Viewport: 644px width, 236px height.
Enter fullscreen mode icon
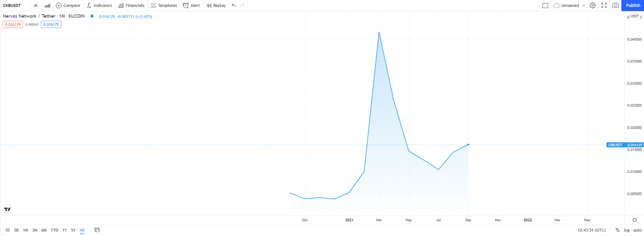click(x=604, y=5)
